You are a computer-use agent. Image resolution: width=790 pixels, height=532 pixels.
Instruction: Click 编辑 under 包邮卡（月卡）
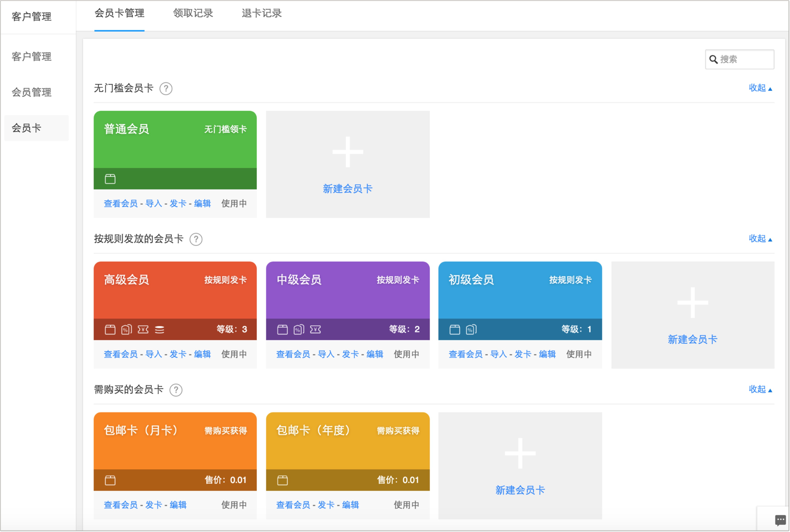pyautogui.click(x=178, y=505)
